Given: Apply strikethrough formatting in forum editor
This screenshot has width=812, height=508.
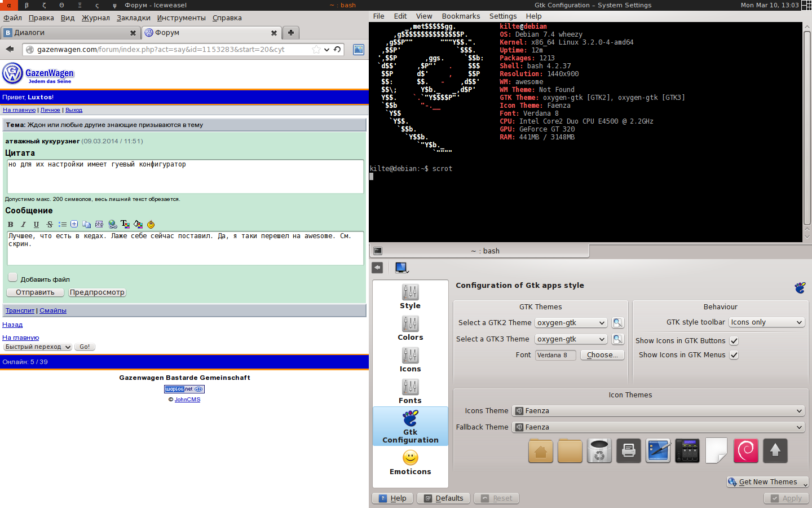Looking at the screenshot, I should 50,224.
